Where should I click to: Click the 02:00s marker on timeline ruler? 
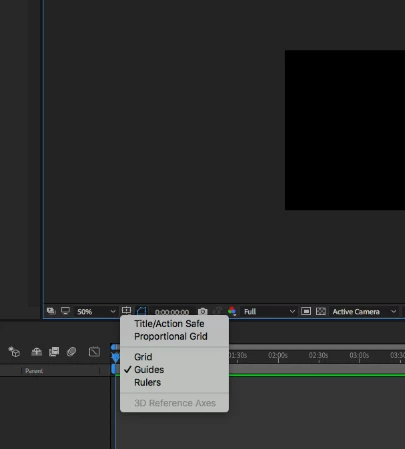[x=278, y=356]
